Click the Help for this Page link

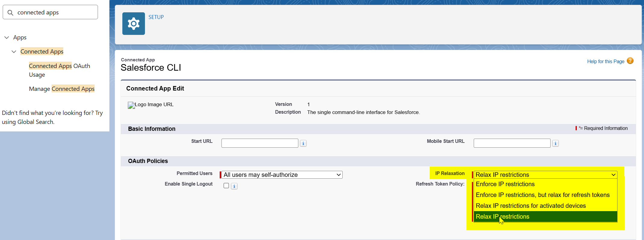[606, 61]
